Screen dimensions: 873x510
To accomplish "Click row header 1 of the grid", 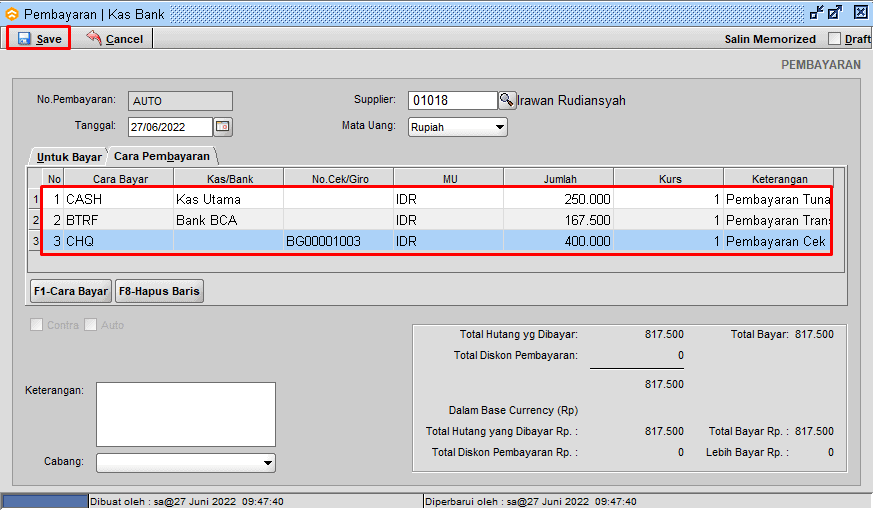I will pos(36,199).
